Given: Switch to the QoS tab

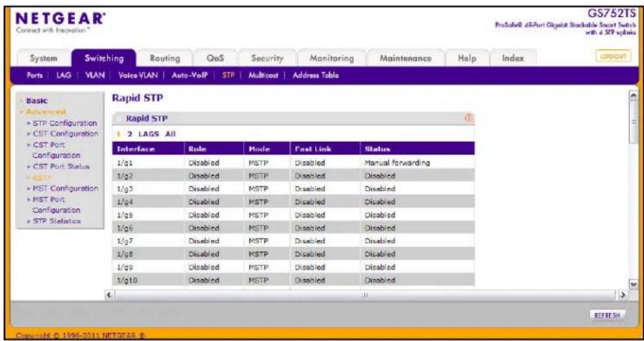Looking at the screenshot, I should point(216,59).
